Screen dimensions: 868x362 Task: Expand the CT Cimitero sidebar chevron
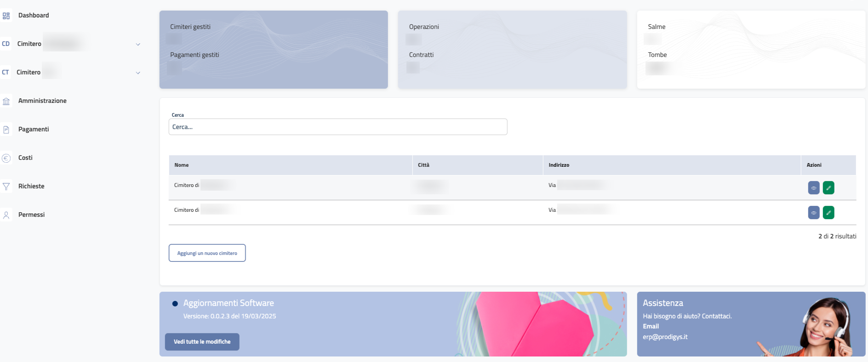pos(138,73)
